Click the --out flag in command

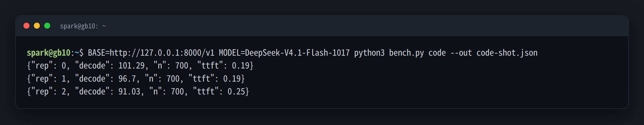point(461,53)
